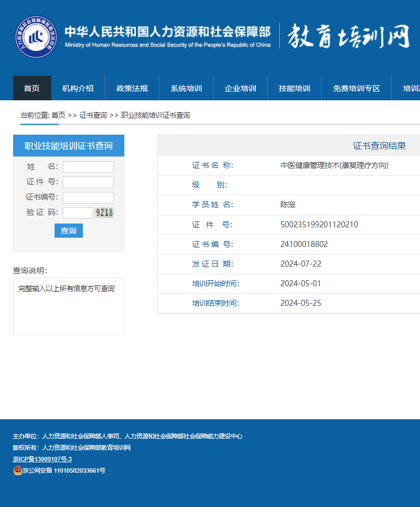The image size is (420, 507).
Task: Click 首页 link in breadcrumb
Action: [58, 115]
